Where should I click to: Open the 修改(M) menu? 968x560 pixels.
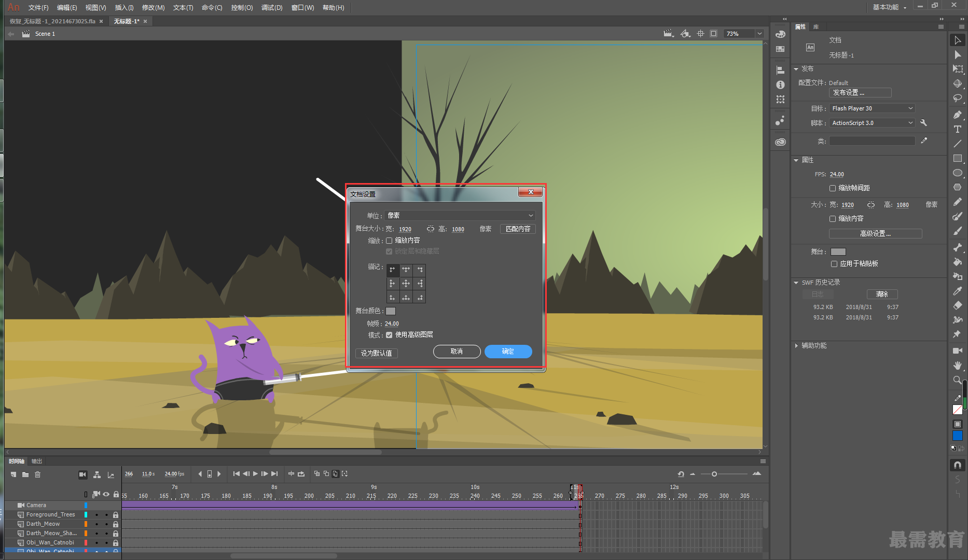pyautogui.click(x=153, y=7)
